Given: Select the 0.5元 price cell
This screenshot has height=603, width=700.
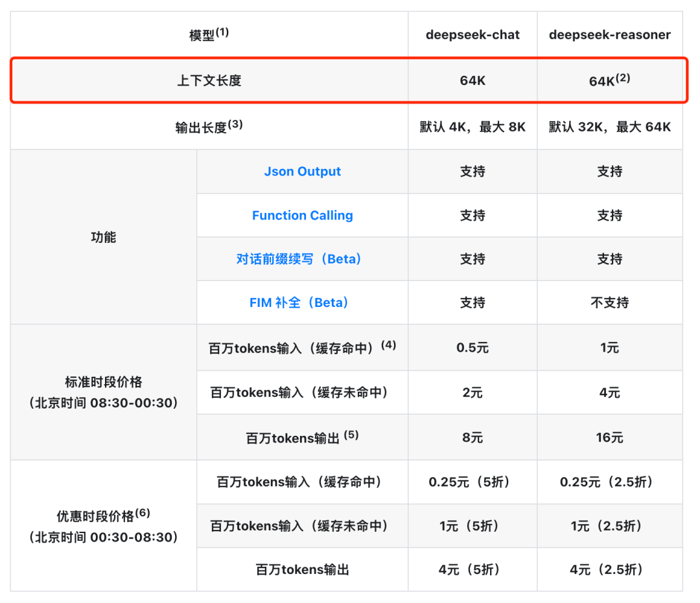Looking at the screenshot, I should 472,347.
